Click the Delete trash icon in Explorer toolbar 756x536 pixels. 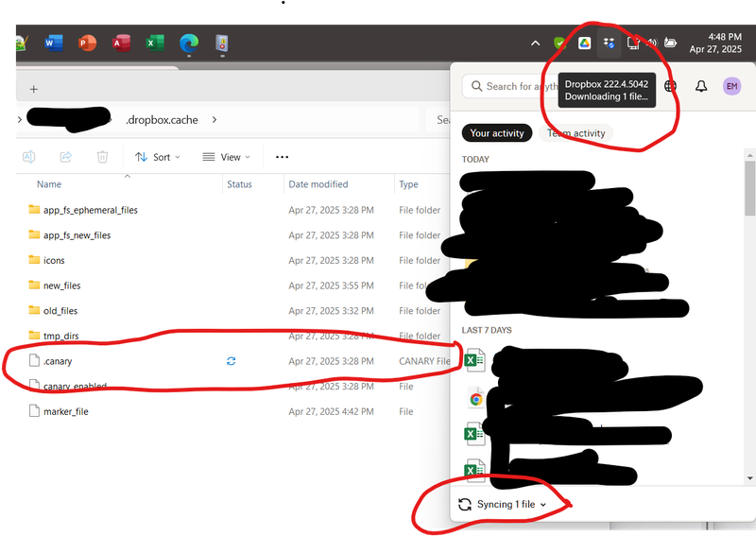[102, 157]
